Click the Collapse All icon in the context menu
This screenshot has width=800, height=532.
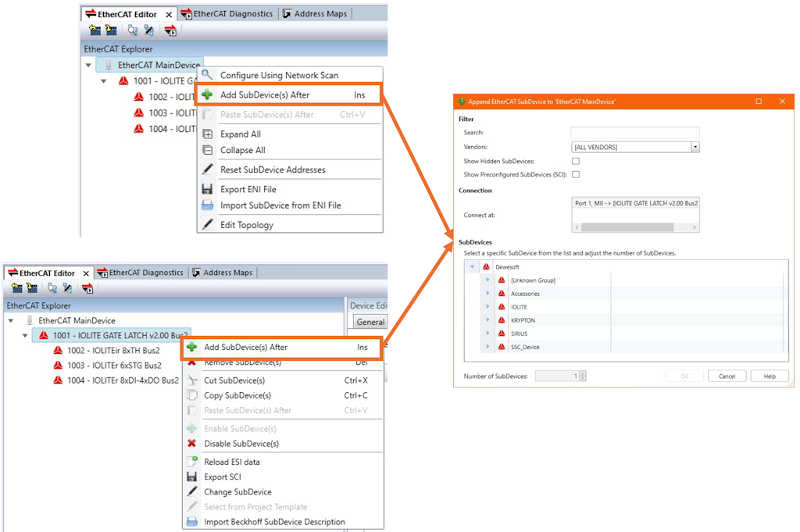coord(208,150)
